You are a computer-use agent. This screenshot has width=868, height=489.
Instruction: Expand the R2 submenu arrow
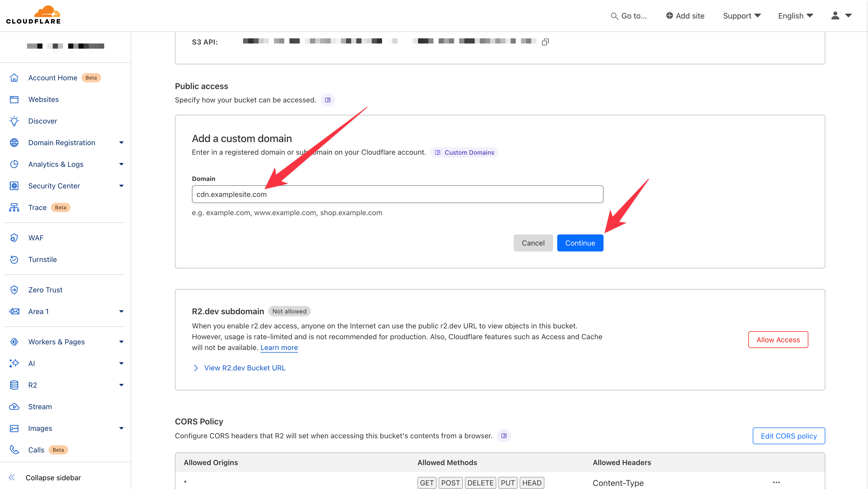point(121,385)
